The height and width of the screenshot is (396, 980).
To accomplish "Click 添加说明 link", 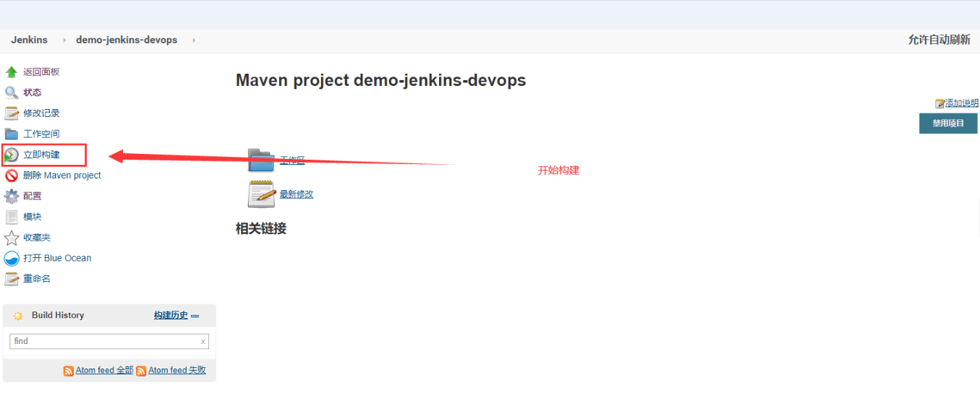I will click(962, 103).
